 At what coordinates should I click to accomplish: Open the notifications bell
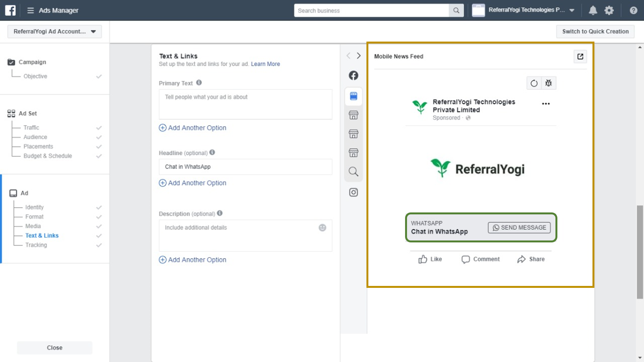pyautogui.click(x=593, y=10)
